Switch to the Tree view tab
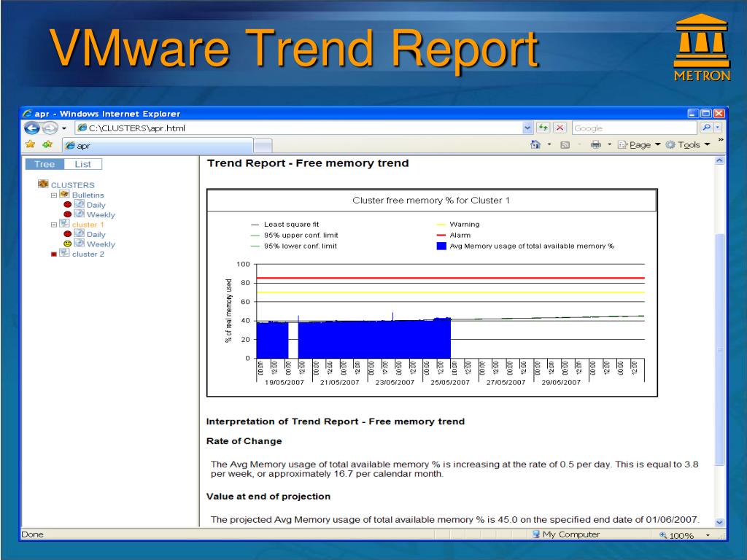 click(x=44, y=164)
